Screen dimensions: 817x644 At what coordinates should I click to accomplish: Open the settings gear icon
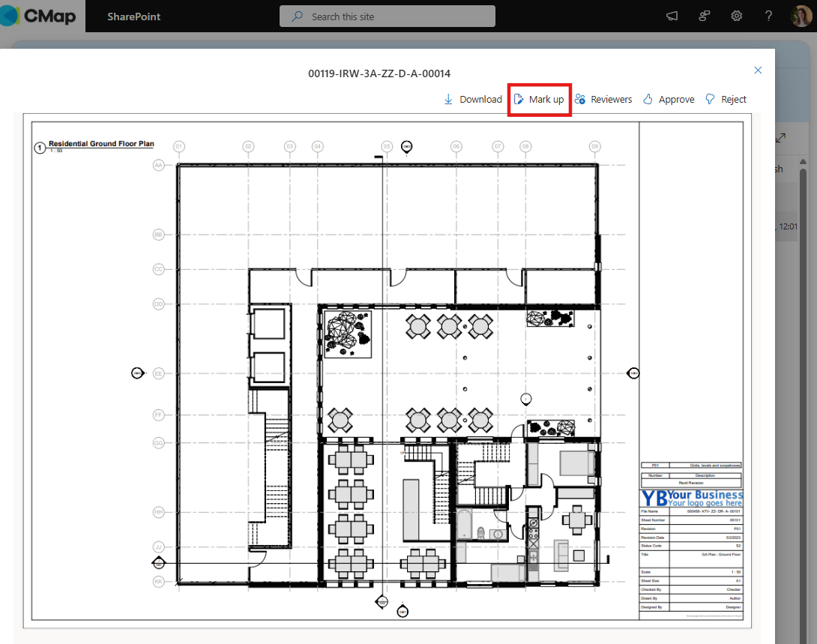pos(736,16)
